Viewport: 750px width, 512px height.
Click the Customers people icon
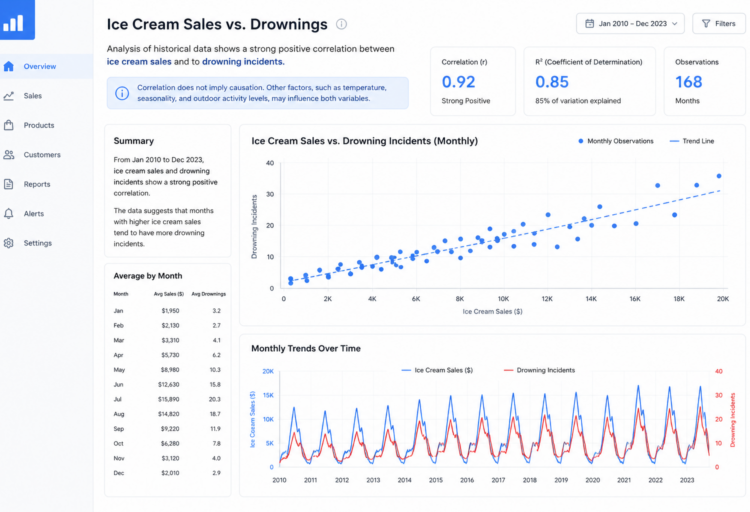click(9, 155)
